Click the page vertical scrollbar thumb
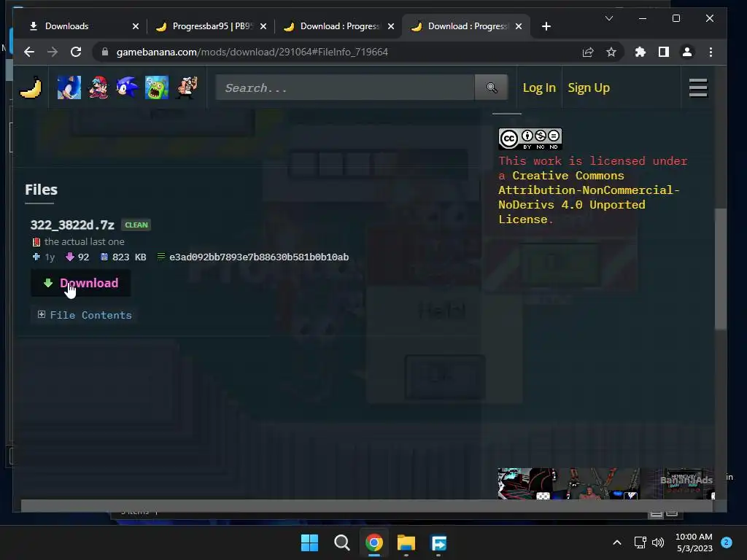The height and width of the screenshot is (560, 747). click(x=720, y=269)
